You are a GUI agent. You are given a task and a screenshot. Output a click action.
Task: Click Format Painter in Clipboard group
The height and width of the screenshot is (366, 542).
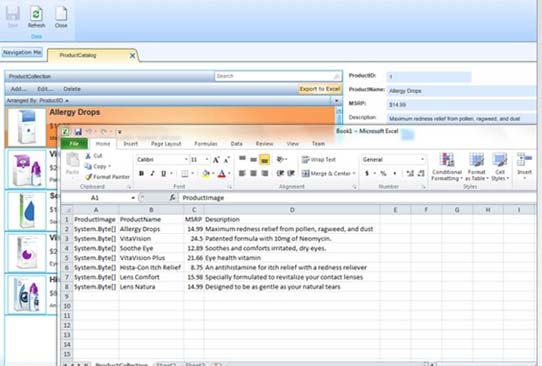(x=108, y=177)
